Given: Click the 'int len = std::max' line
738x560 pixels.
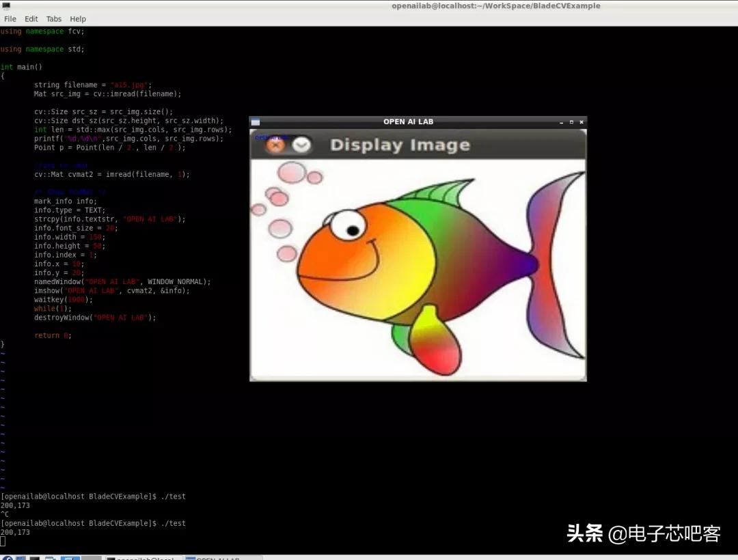Looking at the screenshot, I should 133,130.
